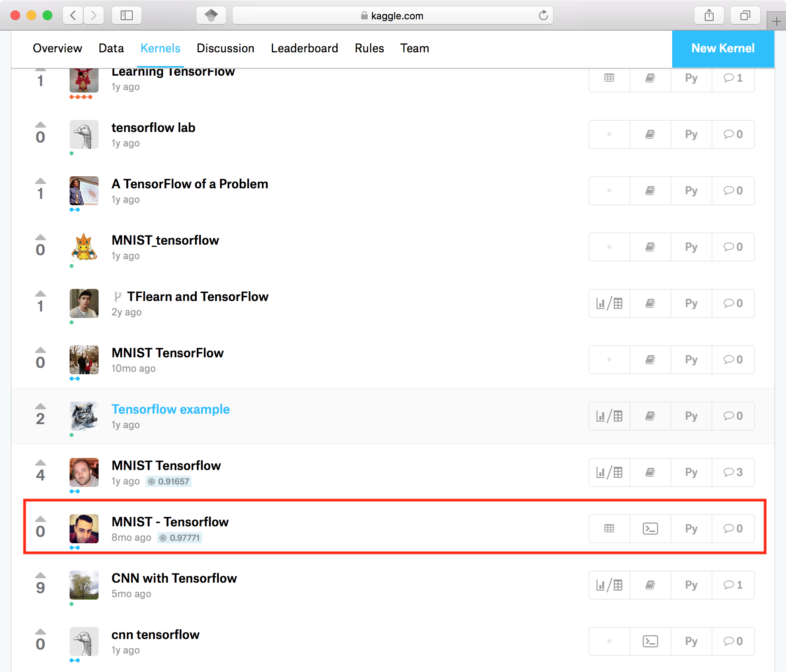Click the New Kernel button
This screenshot has width=786, height=672.
click(723, 48)
